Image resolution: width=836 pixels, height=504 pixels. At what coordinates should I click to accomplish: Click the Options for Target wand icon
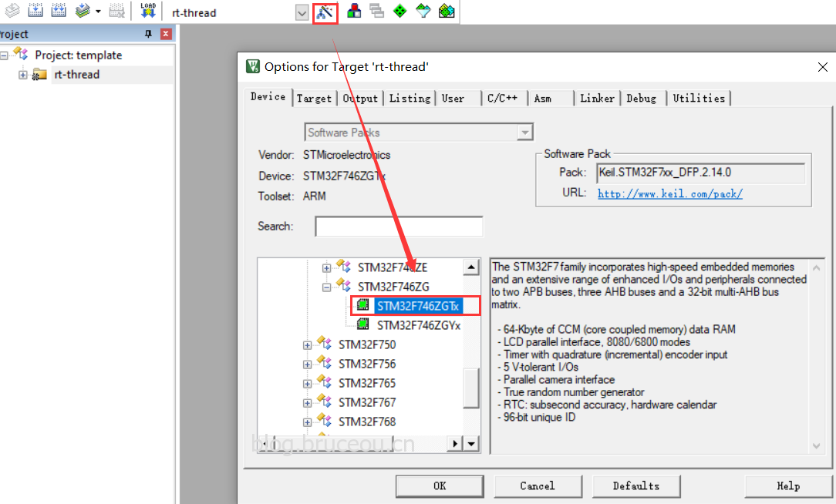tap(325, 12)
